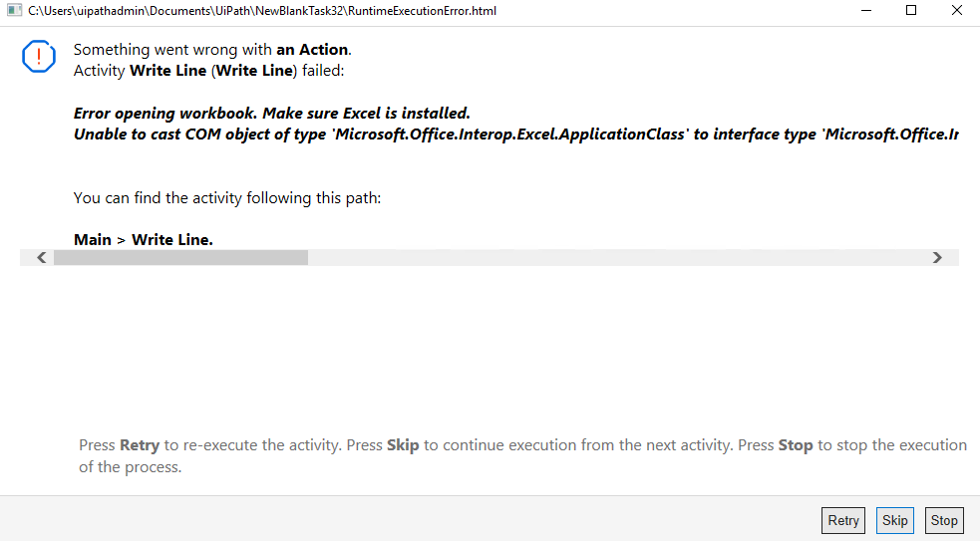The image size is (980, 541).
Task: Click 'Activity Write Line (Write Line) failed' text
Action: pos(208,71)
